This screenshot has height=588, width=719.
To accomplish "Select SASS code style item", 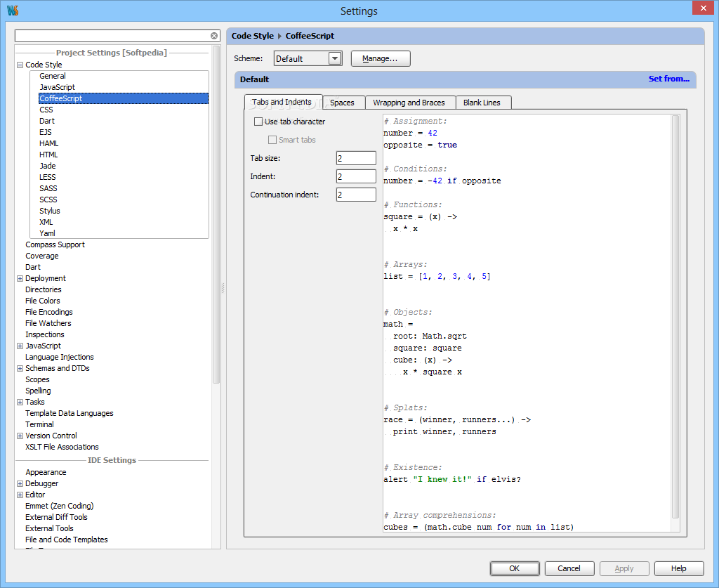I will point(48,188).
